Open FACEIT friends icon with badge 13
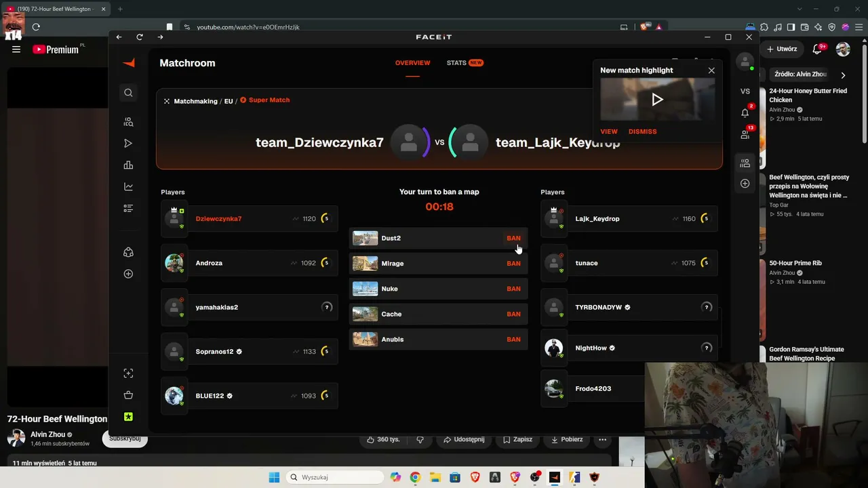Image resolution: width=868 pixels, height=488 pixels. point(745,134)
